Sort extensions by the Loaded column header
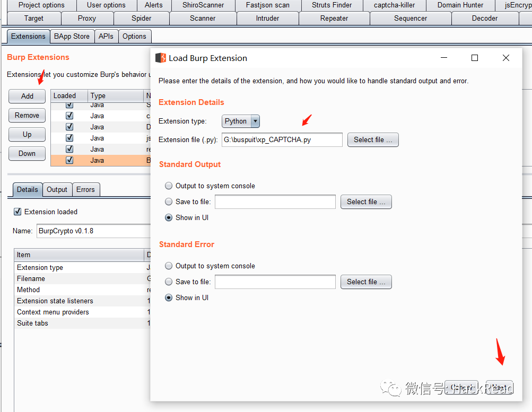532x412 pixels. click(69, 95)
